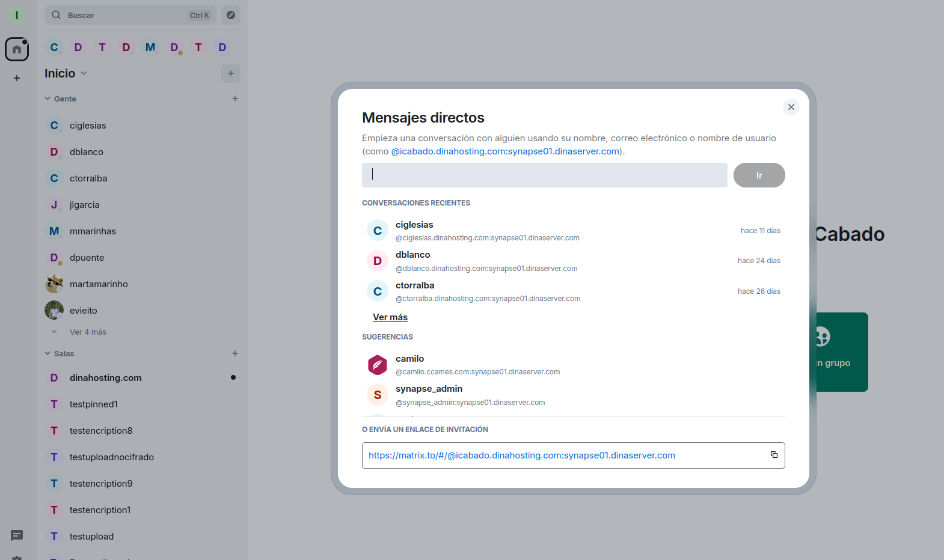
Task: Click the direct message name input field
Action: click(544, 175)
